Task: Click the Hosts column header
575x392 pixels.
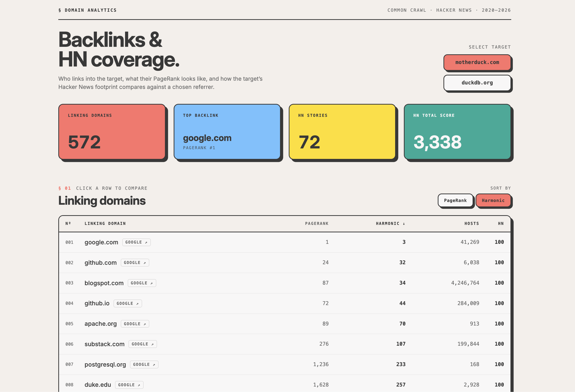Action: coord(472,224)
